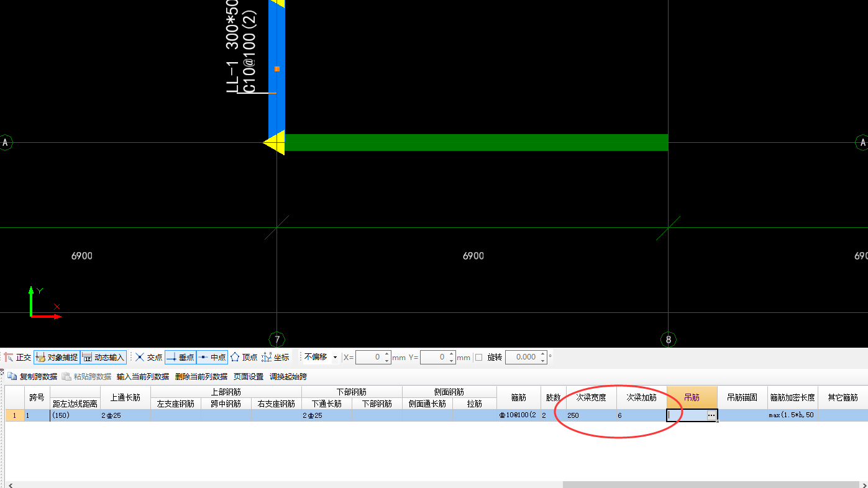Open the 吊筋 cell ellipsis button
Viewport: 868px width, 488px height.
click(711, 415)
